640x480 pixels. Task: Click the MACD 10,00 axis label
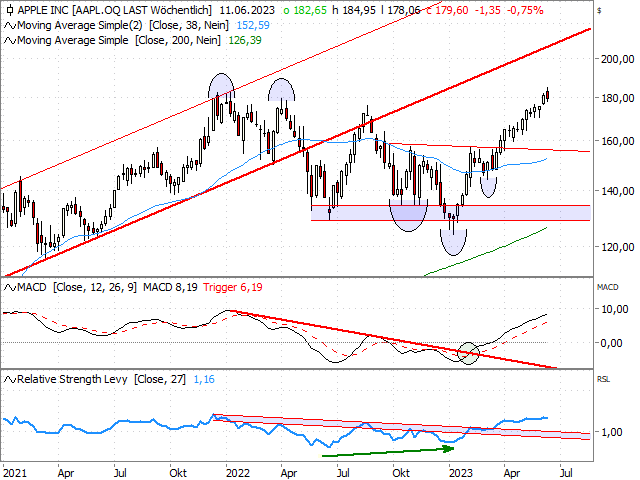615,309
